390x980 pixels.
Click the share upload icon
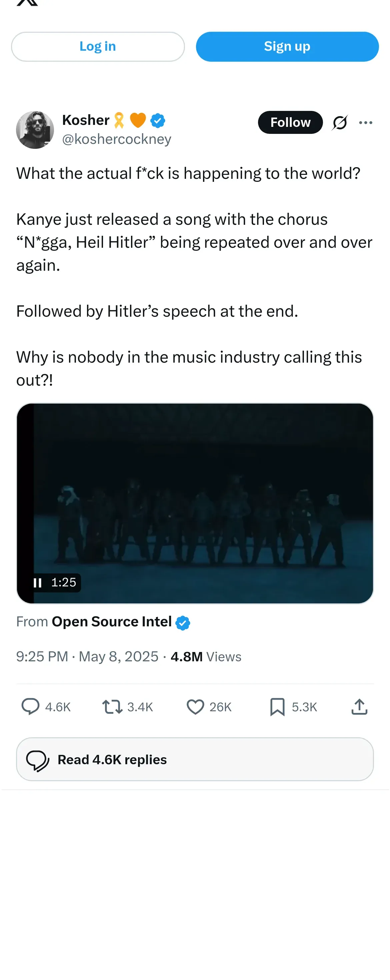[359, 707]
